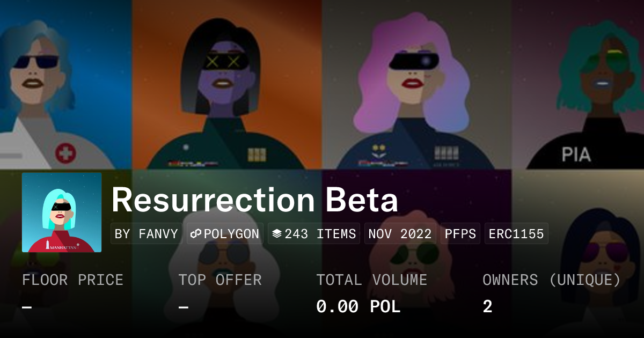Open creator profile BY FANVY
The height and width of the screenshot is (338, 644).
point(147,234)
